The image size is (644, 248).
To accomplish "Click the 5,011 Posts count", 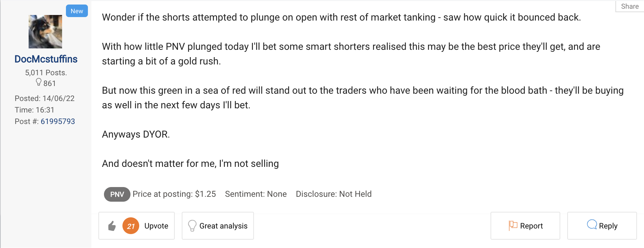I will click(x=46, y=73).
